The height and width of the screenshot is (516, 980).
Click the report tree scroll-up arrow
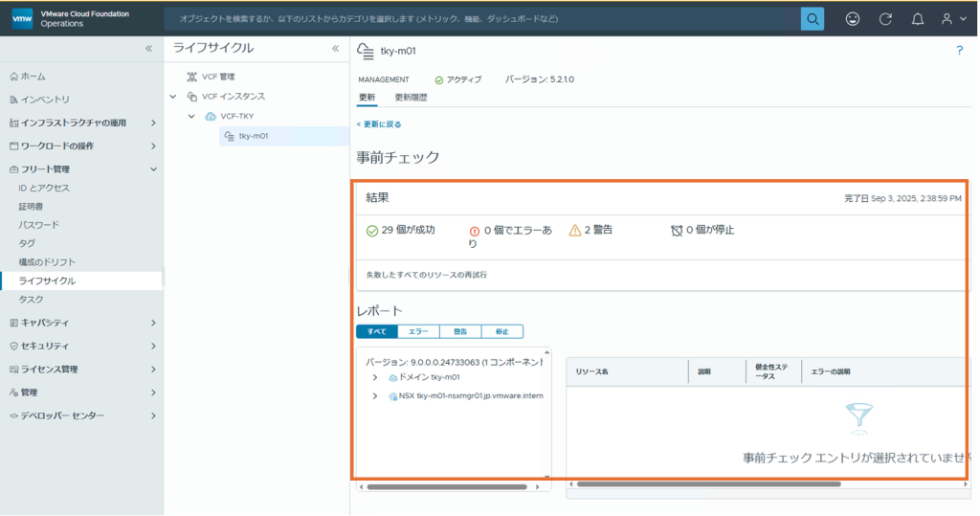(x=547, y=352)
